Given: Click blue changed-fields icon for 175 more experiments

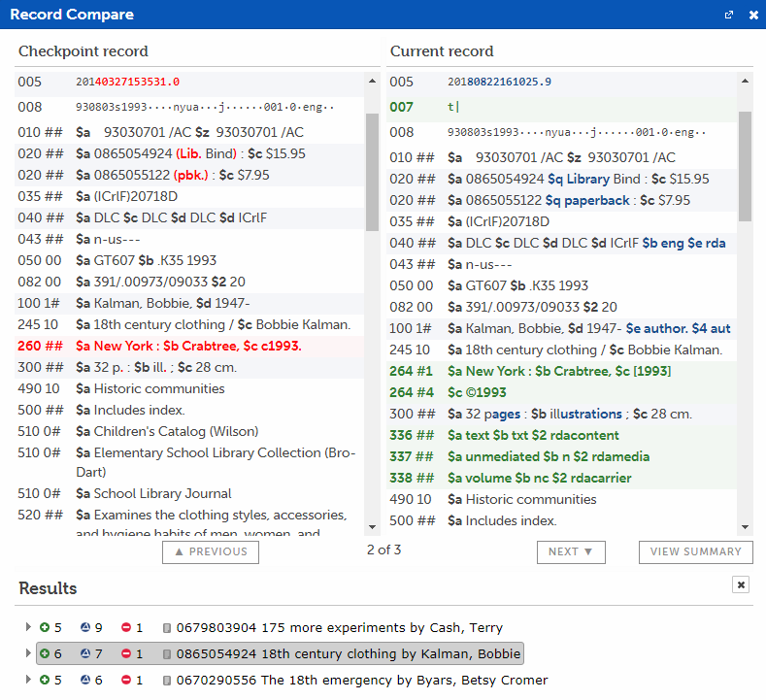Looking at the screenshot, I should pyautogui.click(x=85, y=628).
